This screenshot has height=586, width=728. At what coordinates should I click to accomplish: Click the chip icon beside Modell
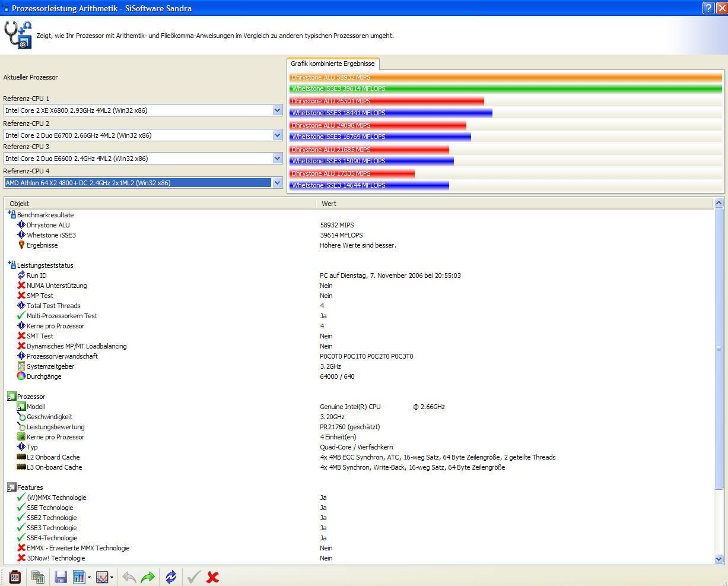pos(21,407)
